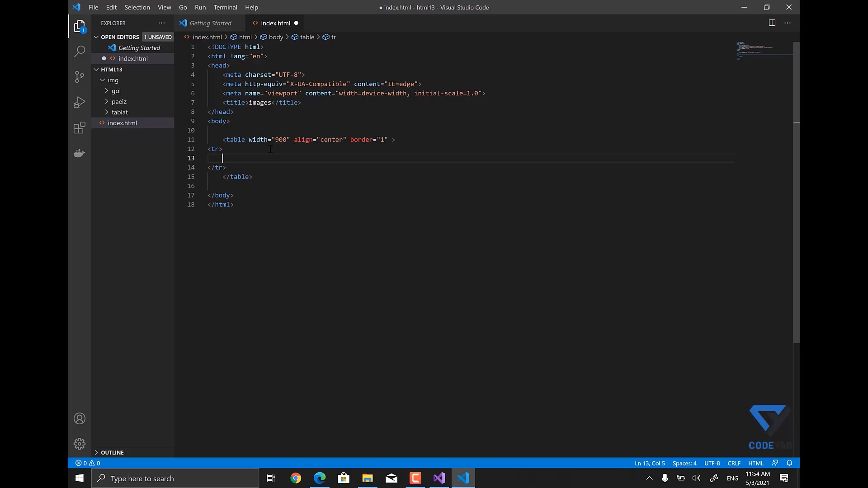
Task: Expand the gol folder
Action: pos(116,91)
